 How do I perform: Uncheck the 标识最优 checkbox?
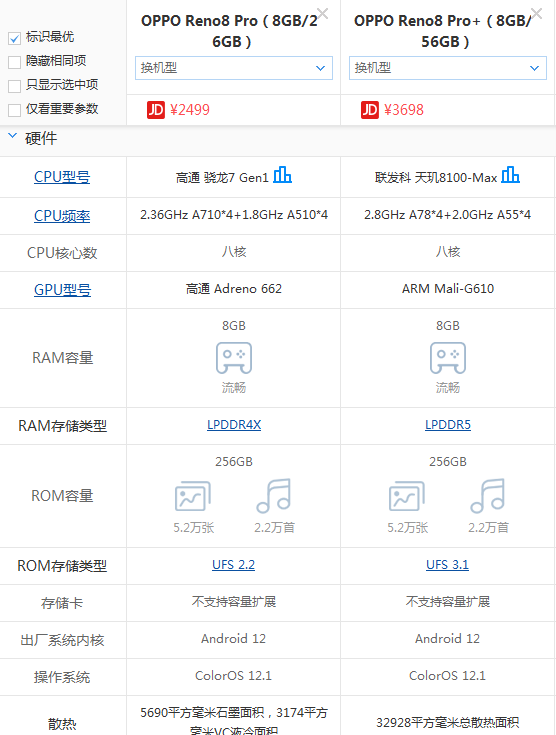pyautogui.click(x=15, y=38)
